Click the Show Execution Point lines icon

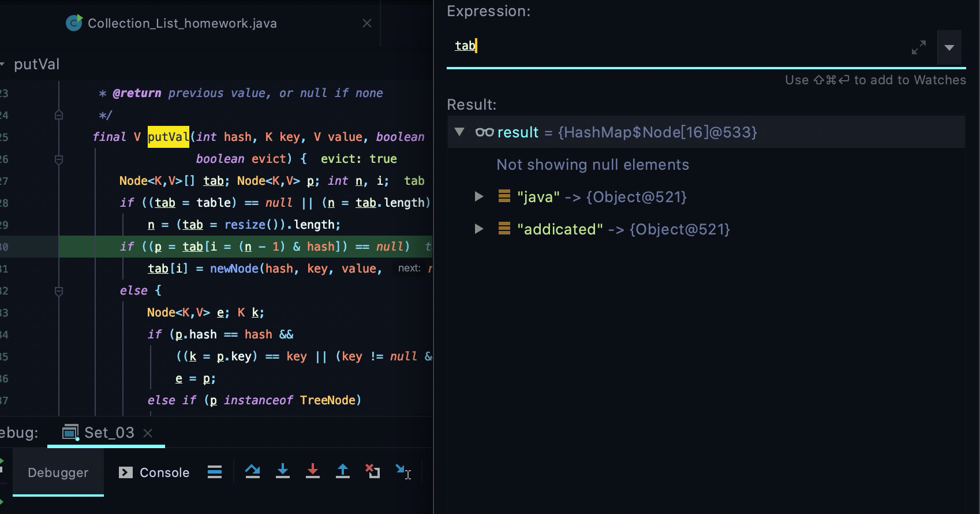(x=215, y=472)
